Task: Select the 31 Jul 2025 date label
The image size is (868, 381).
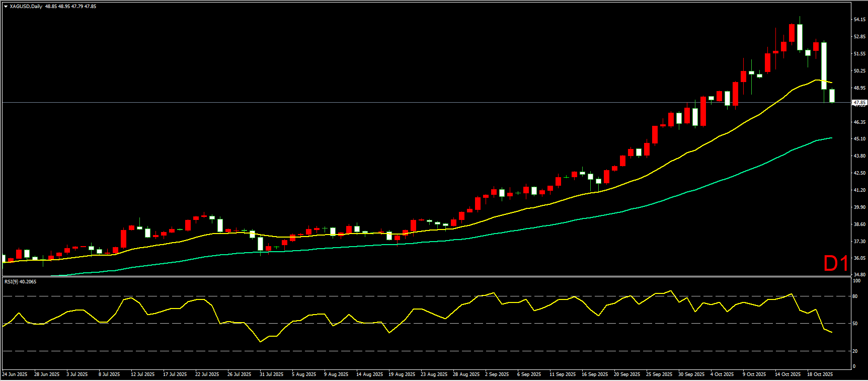Action: [271, 374]
